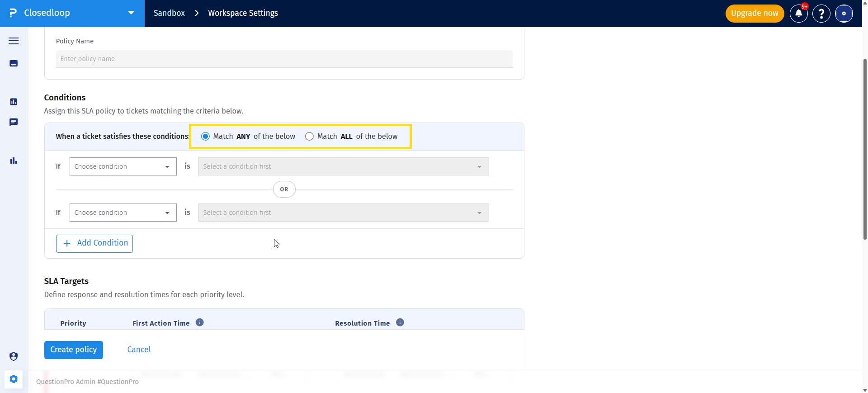Click the Add Condition button

point(94,243)
